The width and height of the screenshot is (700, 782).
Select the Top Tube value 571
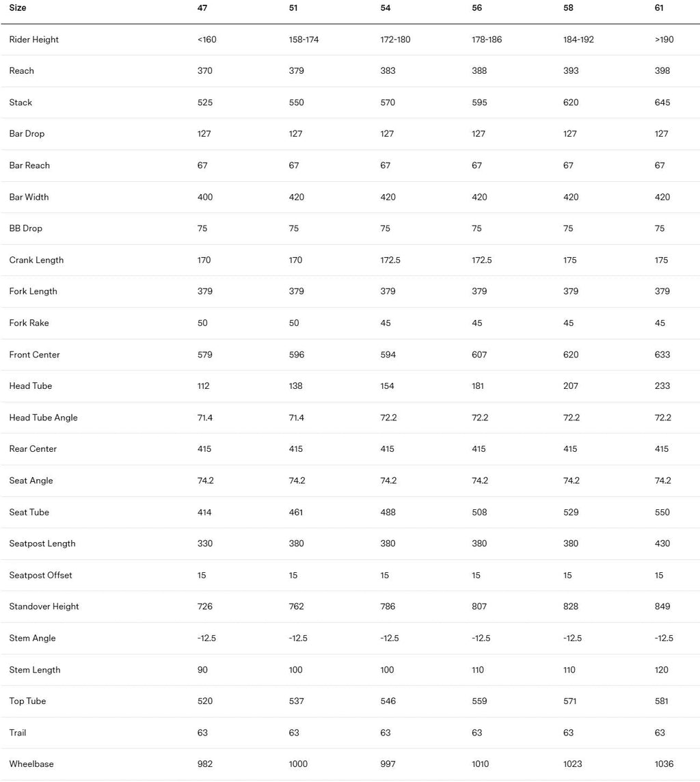point(571,701)
